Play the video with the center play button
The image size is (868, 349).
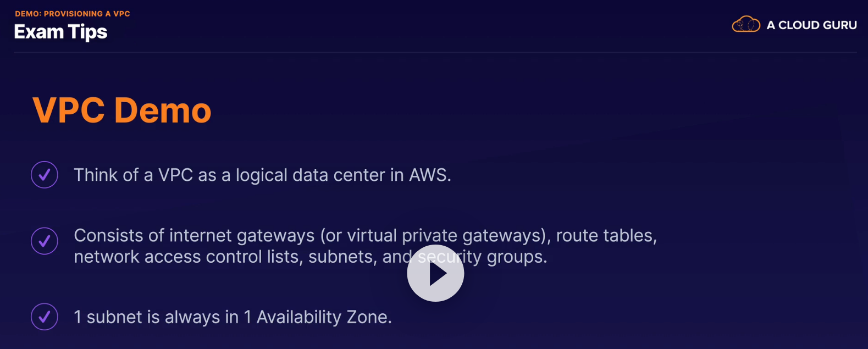tap(435, 273)
